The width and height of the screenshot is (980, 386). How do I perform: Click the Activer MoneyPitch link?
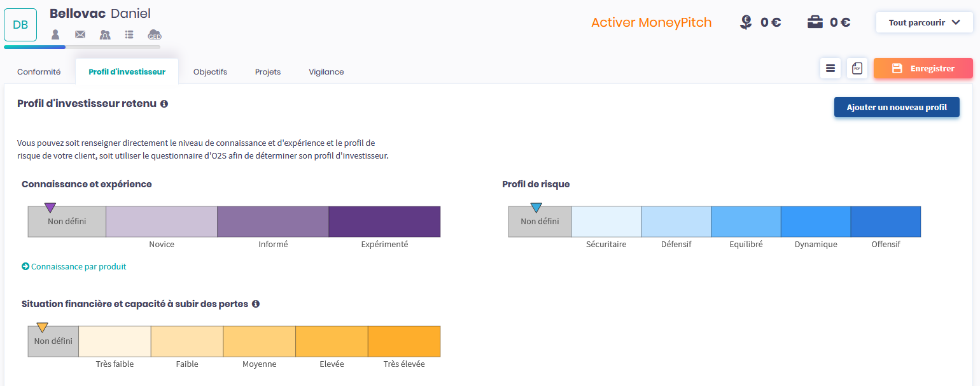[651, 22]
